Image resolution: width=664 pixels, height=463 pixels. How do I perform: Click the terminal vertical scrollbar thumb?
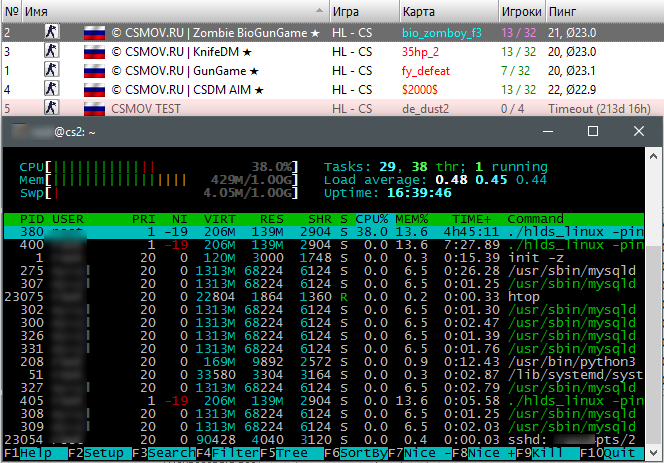(654, 345)
